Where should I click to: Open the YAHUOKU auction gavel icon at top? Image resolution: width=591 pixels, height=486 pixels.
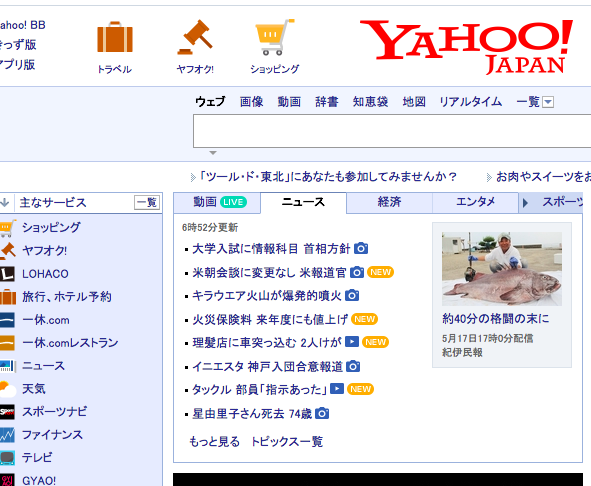[195, 37]
